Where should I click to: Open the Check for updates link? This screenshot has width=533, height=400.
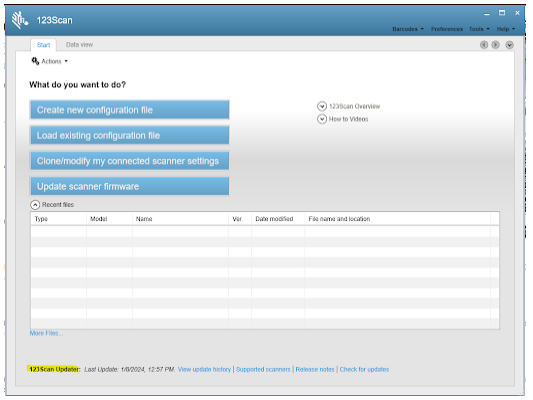(364, 369)
